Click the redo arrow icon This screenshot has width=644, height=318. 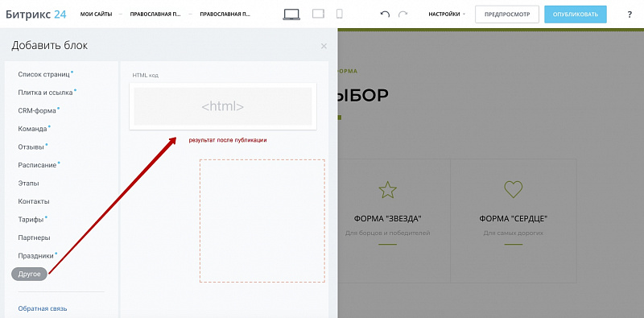coord(403,14)
